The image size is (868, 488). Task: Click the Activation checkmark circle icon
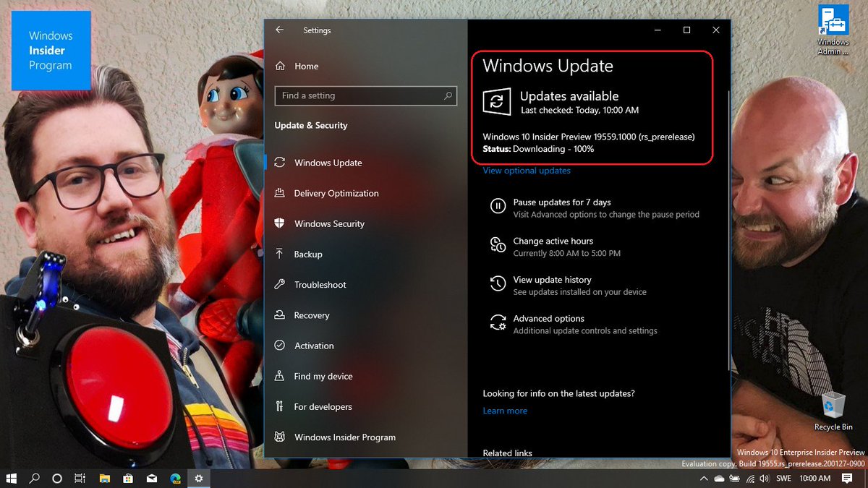pos(279,346)
